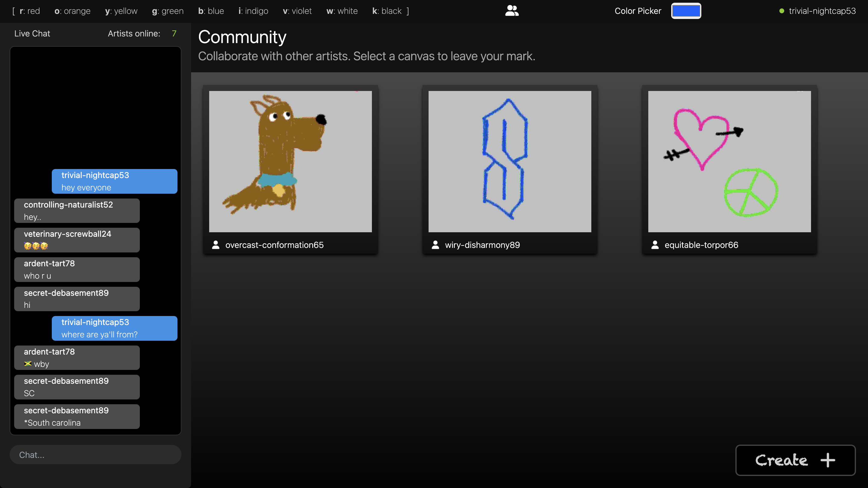Click the '*South carolina' chat message
Screen dimensions: 868x488
(77, 416)
